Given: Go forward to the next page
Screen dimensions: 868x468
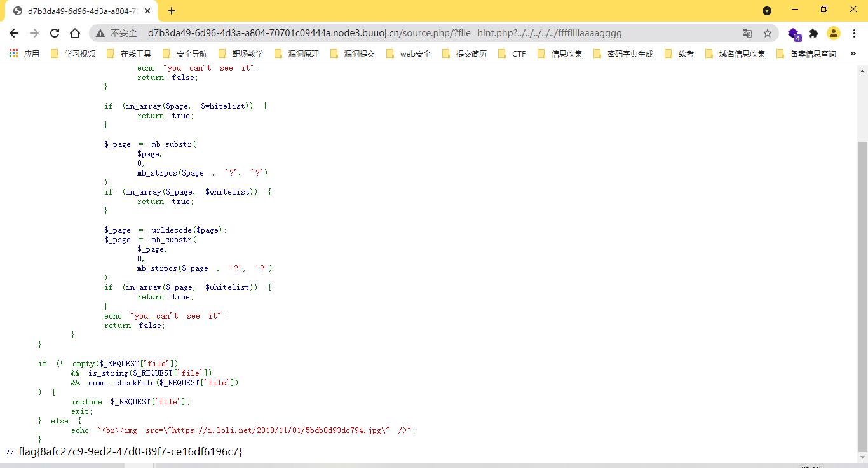Looking at the screenshot, I should 34,33.
